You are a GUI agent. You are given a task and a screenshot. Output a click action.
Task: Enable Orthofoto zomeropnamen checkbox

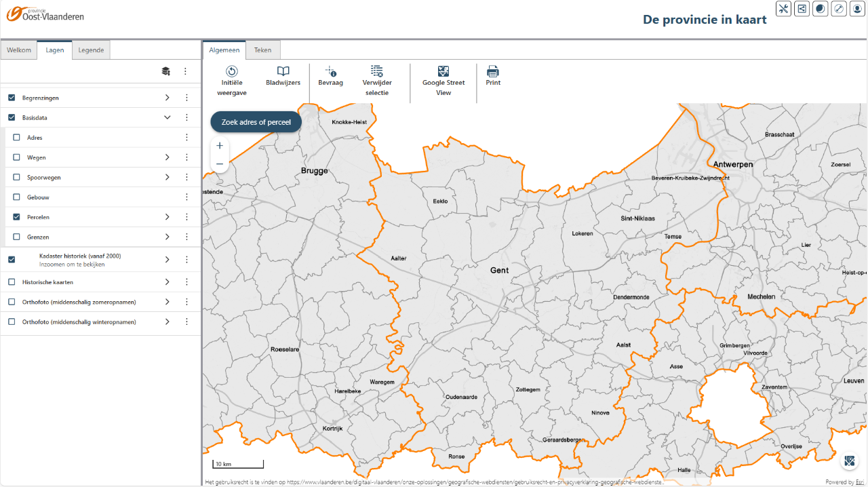(x=12, y=302)
